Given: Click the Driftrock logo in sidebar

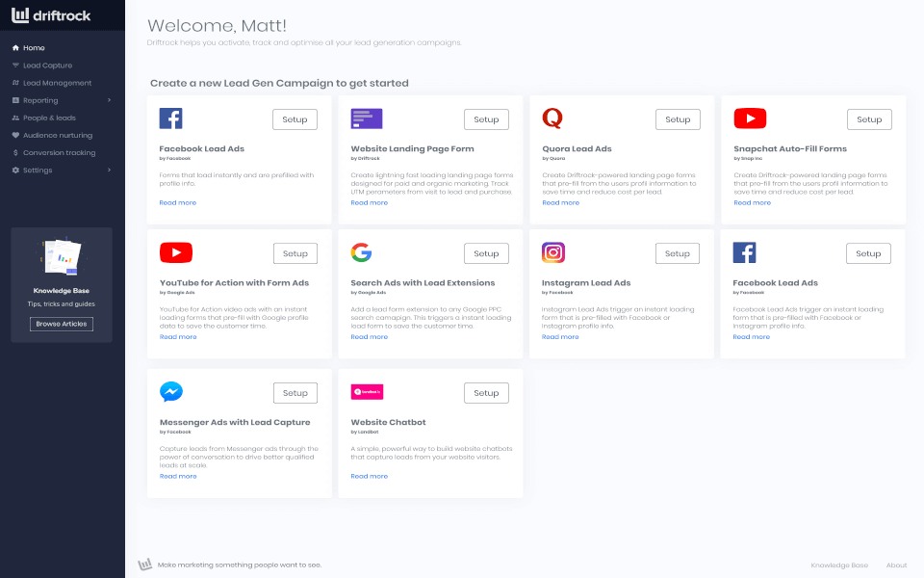Looking at the screenshot, I should click(x=51, y=15).
